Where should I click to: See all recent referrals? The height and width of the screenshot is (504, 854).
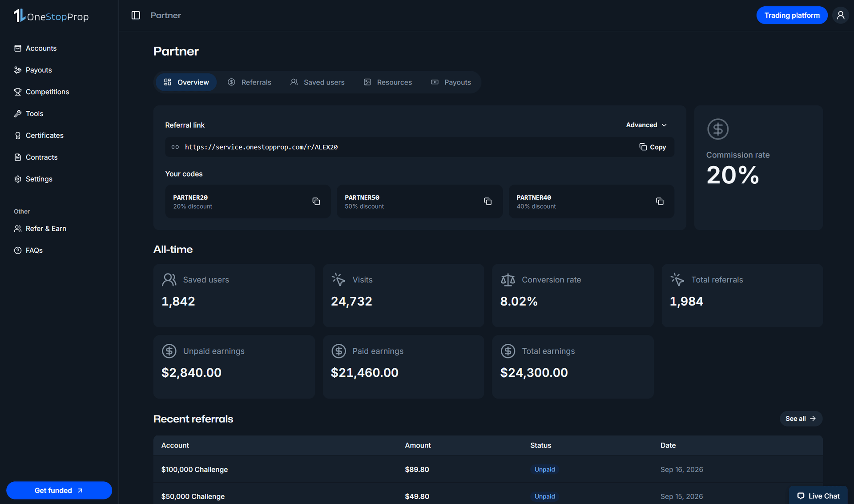tap(801, 419)
